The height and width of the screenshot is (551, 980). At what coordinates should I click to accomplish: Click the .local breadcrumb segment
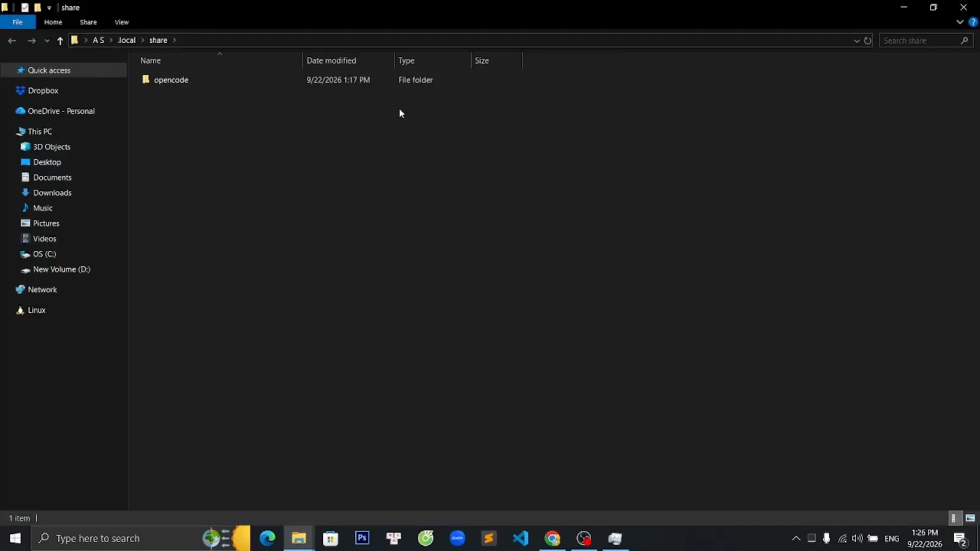pos(127,40)
